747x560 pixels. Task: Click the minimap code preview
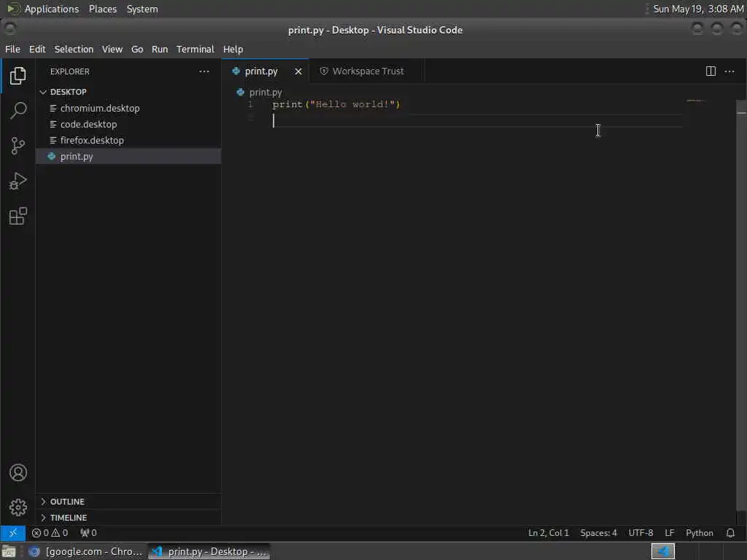[x=696, y=101]
